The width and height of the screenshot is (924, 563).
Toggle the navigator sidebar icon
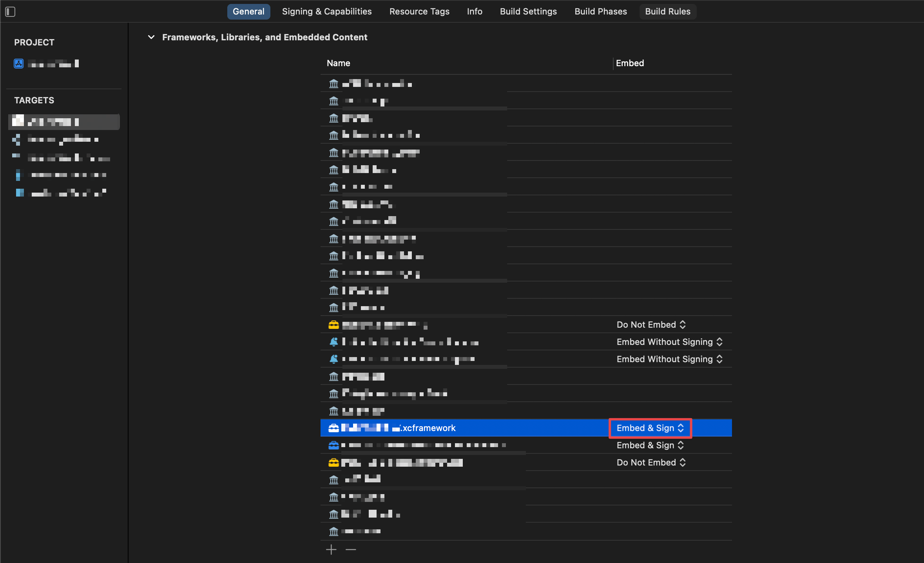[x=10, y=12]
